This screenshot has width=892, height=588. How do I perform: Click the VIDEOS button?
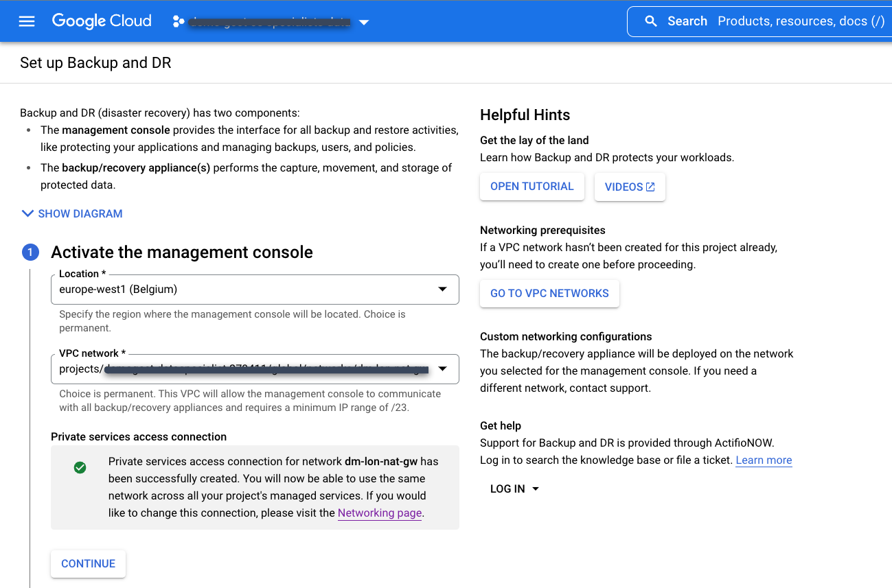click(630, 186)
